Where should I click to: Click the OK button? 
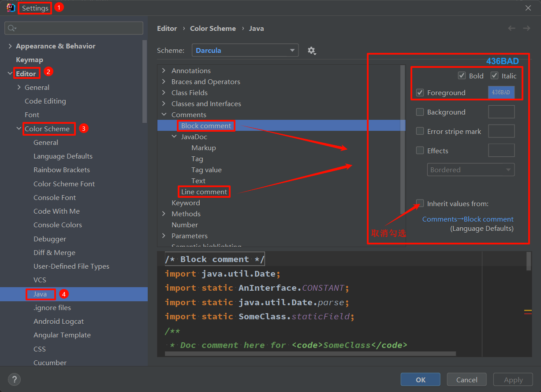click(421, 380)
